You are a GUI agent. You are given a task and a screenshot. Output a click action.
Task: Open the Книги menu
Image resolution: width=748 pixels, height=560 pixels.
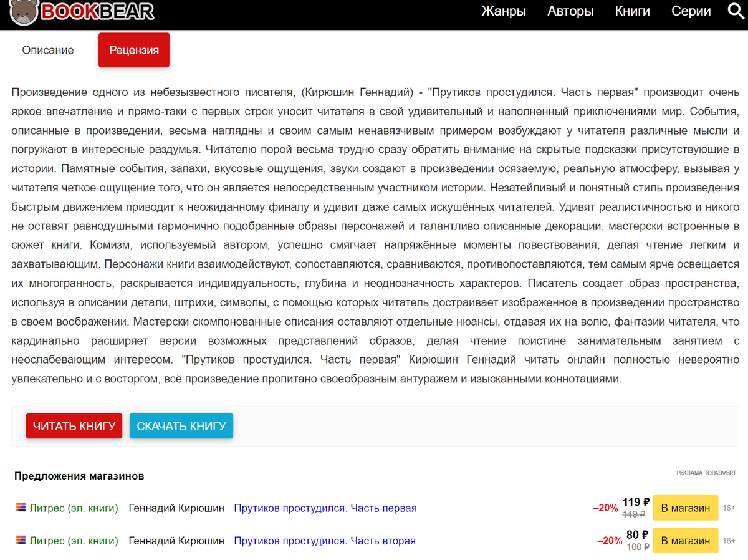[632, 11]
